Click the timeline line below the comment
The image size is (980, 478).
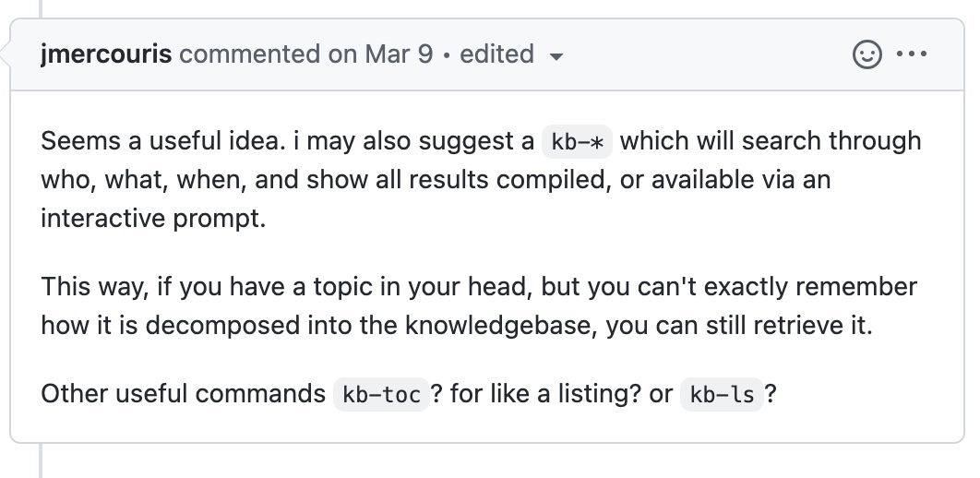tap(41, 461)
